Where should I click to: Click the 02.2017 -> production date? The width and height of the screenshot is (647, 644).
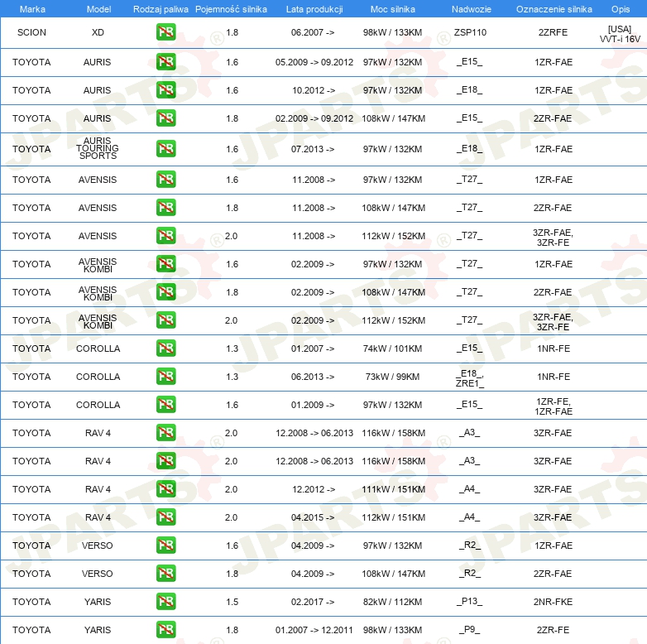(x=313, y=602)
